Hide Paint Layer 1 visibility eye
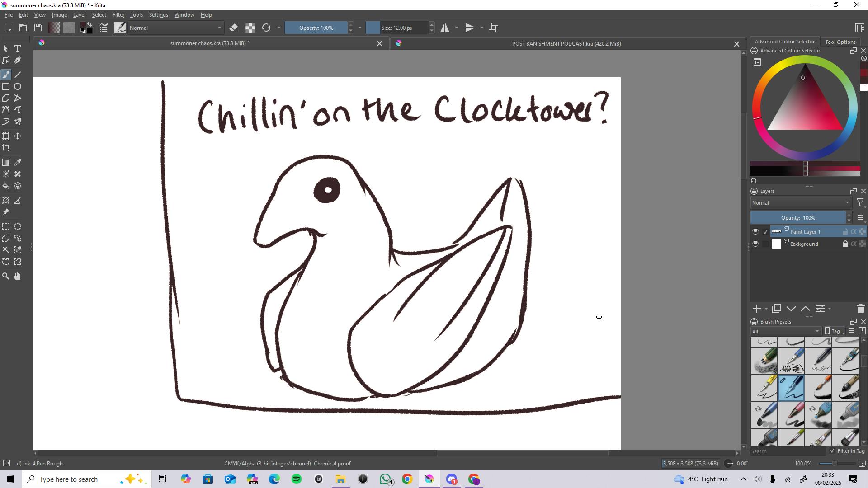 pos(755,232)
